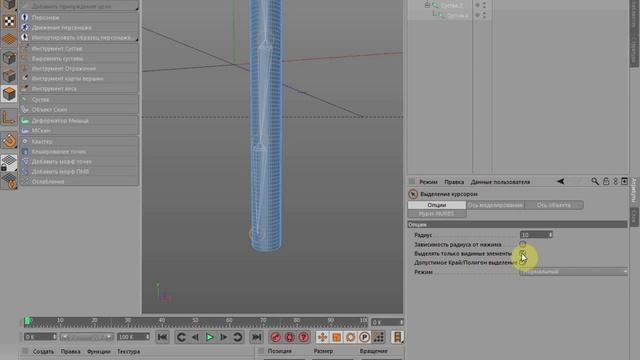Open the Текстура menu in material manager
This screenshot has width=640, height=360.
(x=129, y=351)
